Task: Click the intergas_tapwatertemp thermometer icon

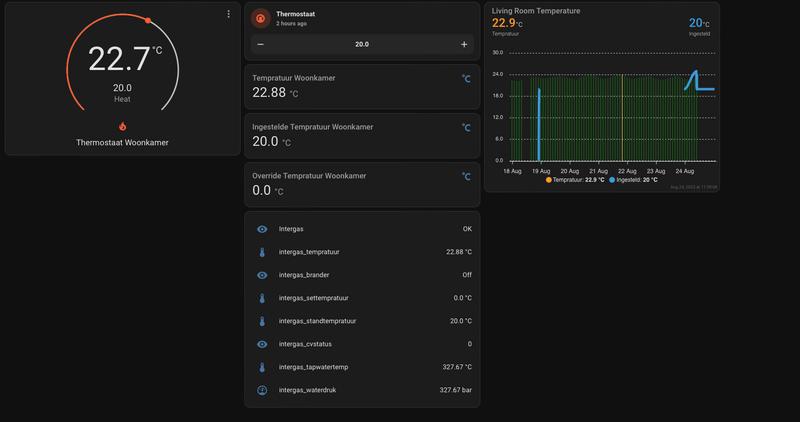Action: tap(262, 367)
